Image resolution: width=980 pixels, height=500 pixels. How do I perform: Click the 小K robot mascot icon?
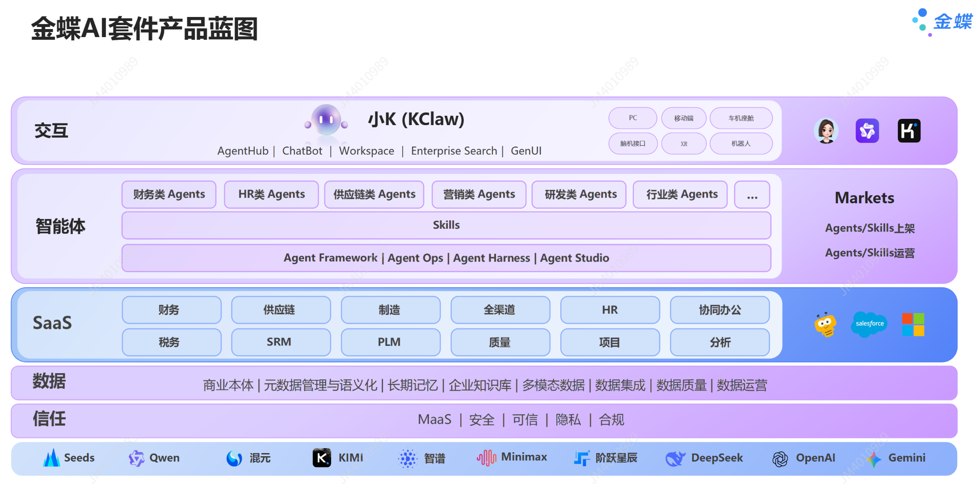coord(326,120)
